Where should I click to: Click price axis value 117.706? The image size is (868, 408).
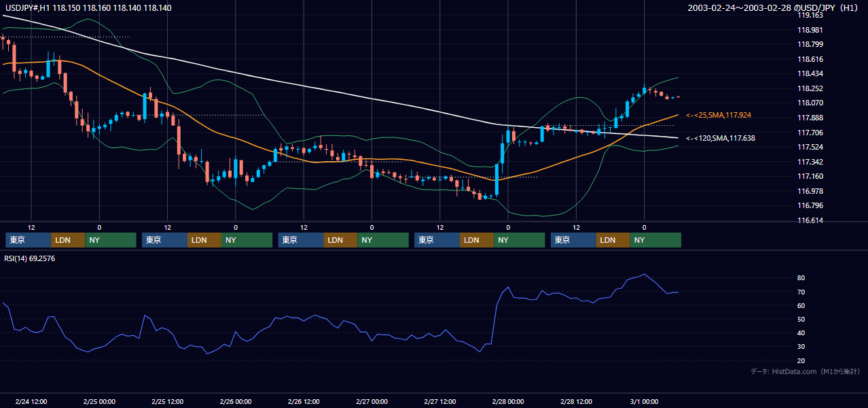click(810, 133)
